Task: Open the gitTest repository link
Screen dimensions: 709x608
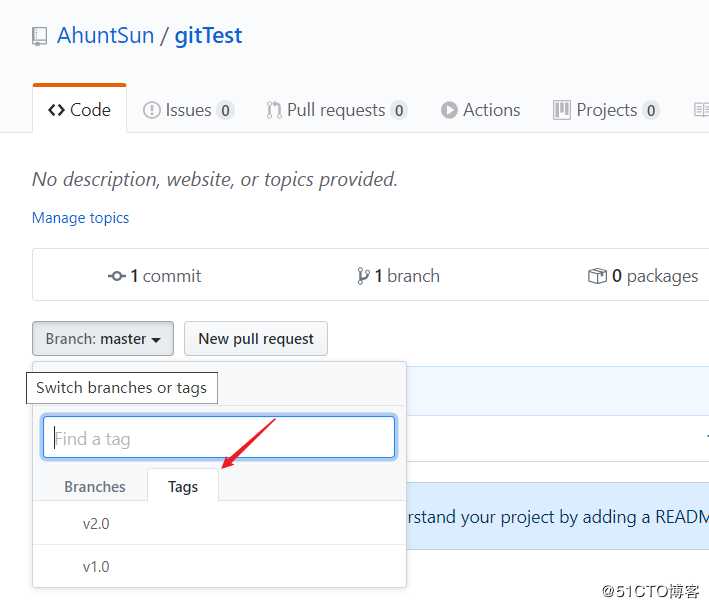Action: pos(208,36)
